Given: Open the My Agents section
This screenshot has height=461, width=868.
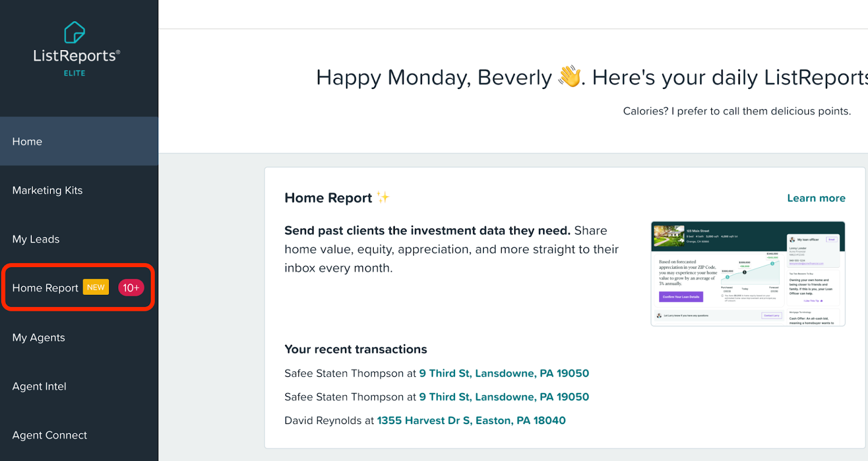Looking at the screenshot, I should coord(79,337).
